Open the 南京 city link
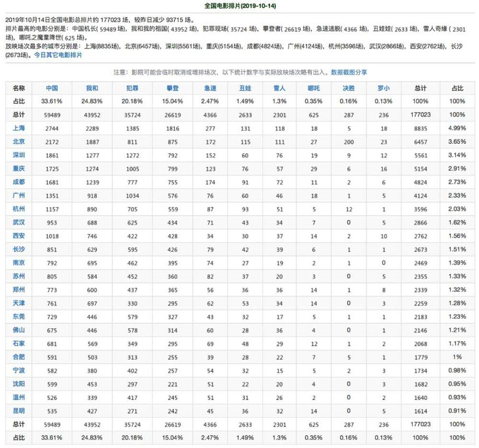Screen dimensions: 479x448 click(x=18, y=262)
